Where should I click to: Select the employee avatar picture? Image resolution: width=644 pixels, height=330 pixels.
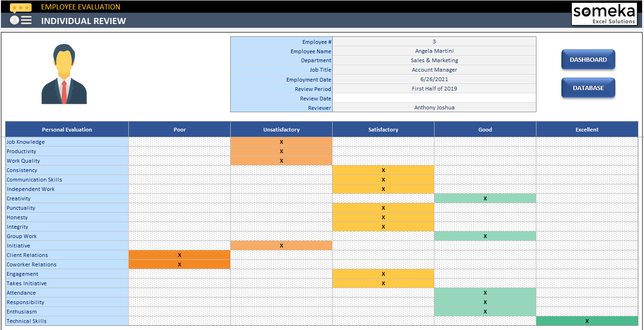[64, 73]
